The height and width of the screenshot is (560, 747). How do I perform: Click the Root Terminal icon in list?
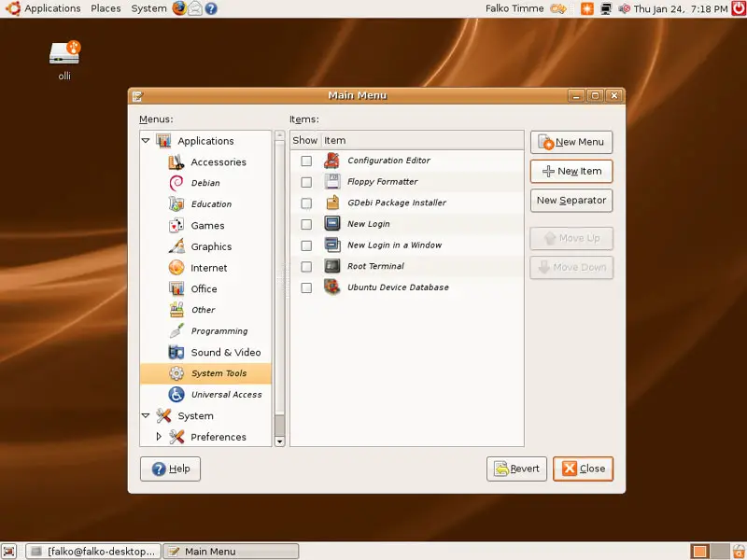tap(331, 266)
